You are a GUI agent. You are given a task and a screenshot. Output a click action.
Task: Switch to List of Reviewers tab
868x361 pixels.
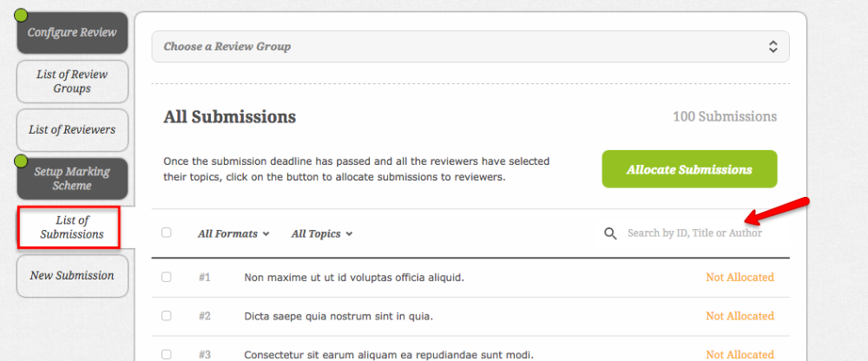[73, 130]
